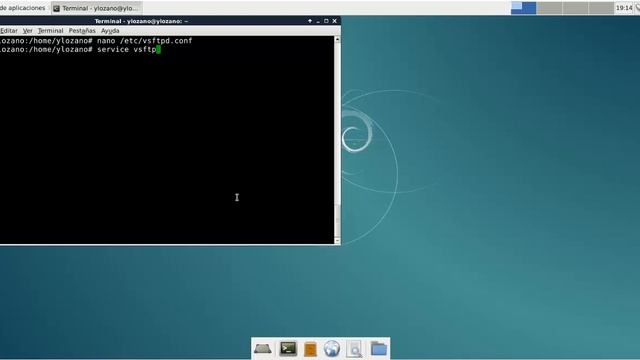640x360 pixels.
Task: Open the Editar menu
Action: pyautogui.click(x=9, y=31)
